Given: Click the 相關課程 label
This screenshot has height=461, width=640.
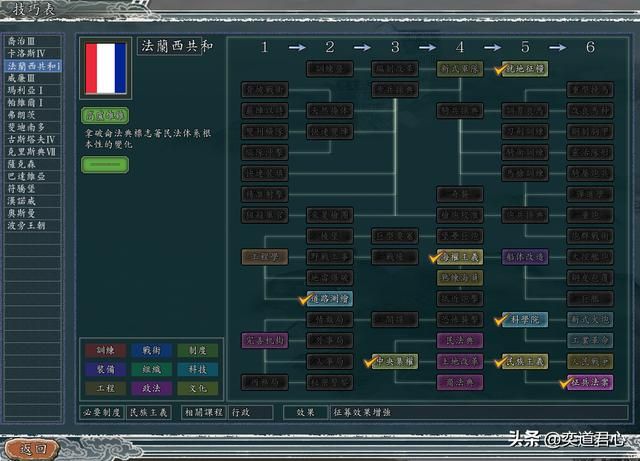Looking at the screenshot, I should [x=204, y=413].
